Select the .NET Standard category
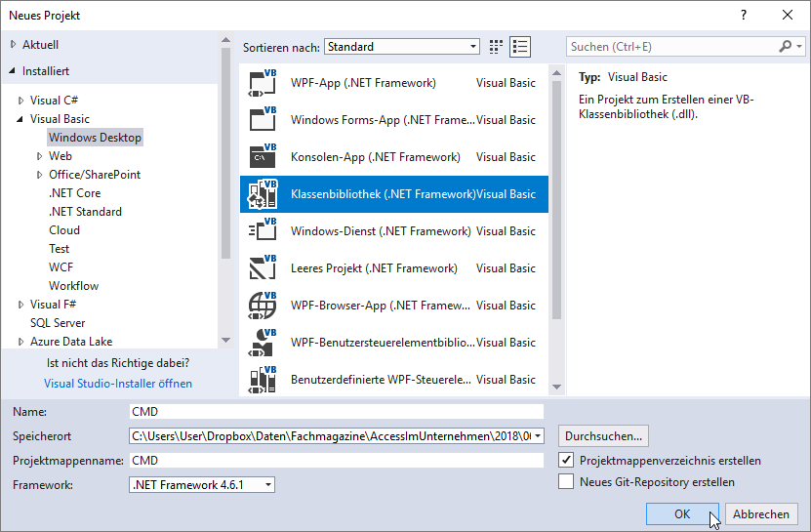Image resolution: width=811 pixels, height=532 pixels. [x=85, y=212]
